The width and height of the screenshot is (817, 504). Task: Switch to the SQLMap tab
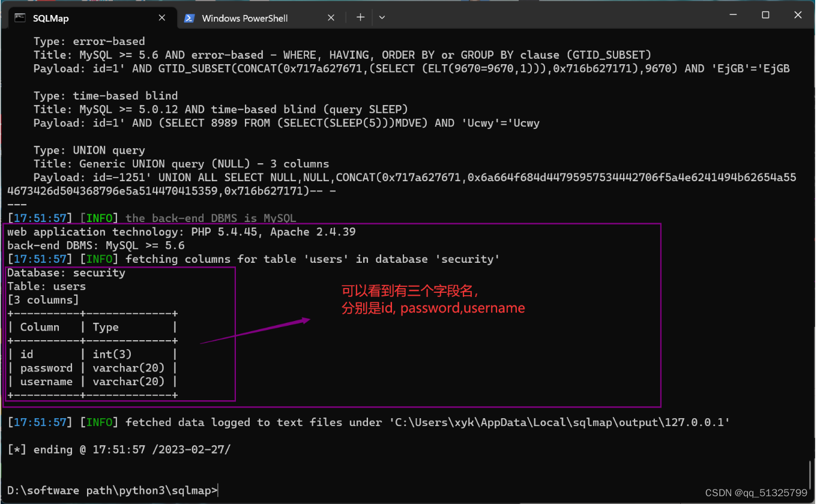click(92, 18)
